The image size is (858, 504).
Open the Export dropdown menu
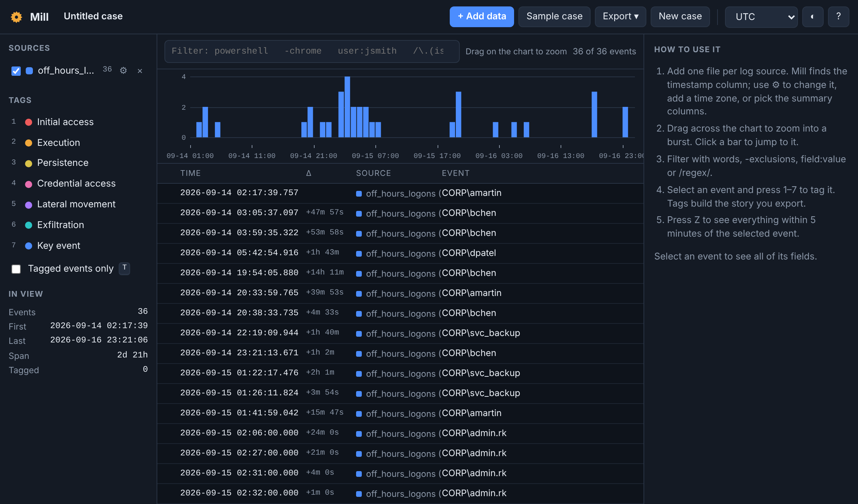click(x=620, y=17)
